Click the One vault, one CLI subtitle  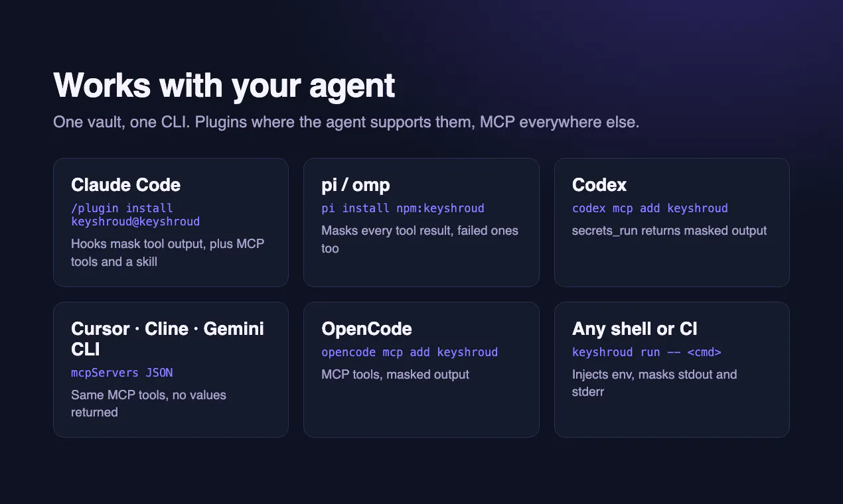pyautogui.click(x=346, y=123)
